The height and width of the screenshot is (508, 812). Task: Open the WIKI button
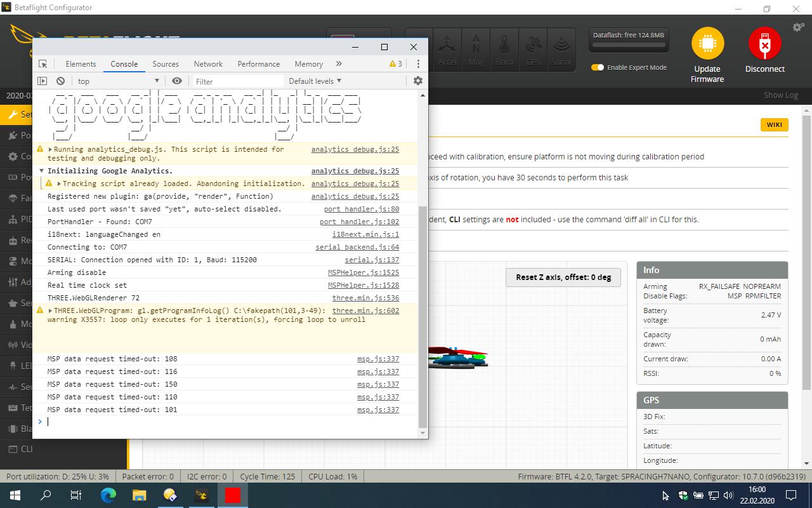(x=775, y=124)
